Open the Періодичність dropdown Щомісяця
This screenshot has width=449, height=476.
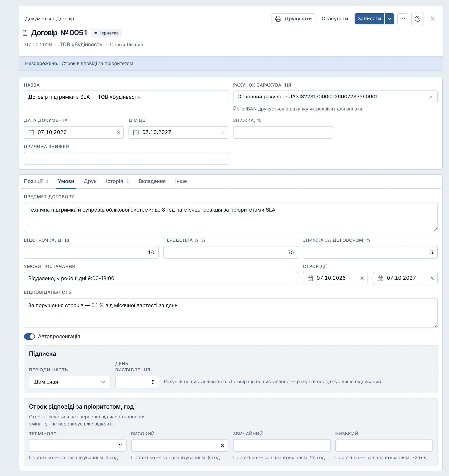point(69,382)
